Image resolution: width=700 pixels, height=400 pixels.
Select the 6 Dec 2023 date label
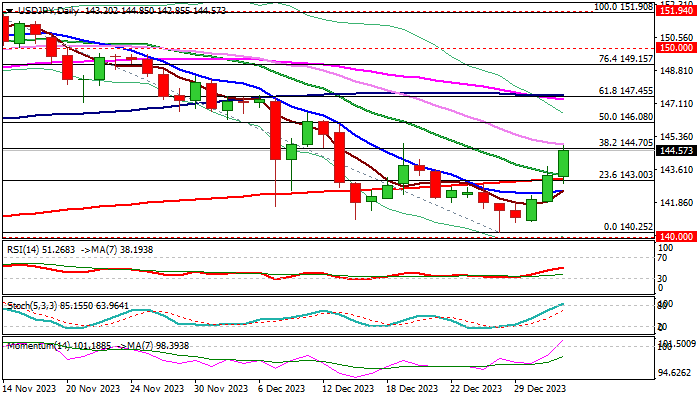click(x=275, y=389)
